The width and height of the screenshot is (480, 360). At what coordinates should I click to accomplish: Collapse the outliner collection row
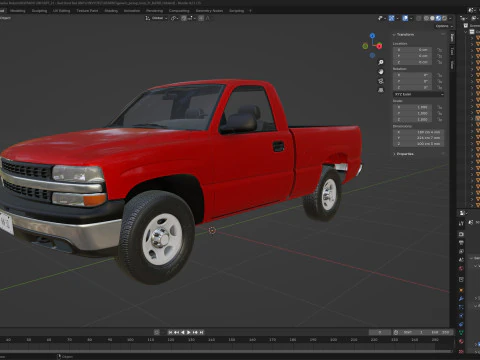tap(466, 32)
